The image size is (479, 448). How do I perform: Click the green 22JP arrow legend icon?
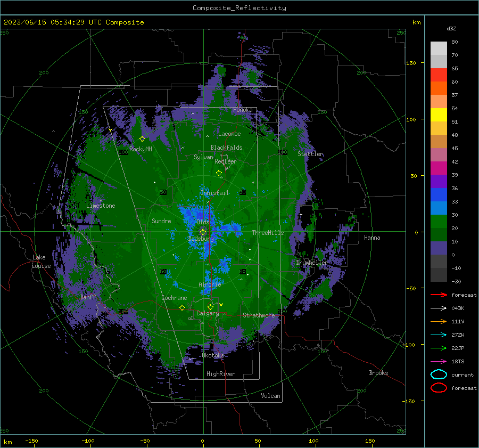click(439, 348)
